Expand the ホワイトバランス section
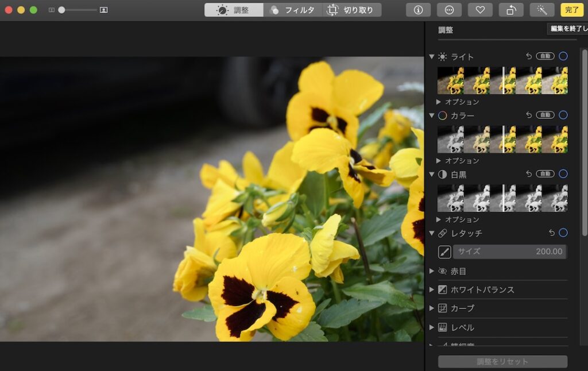 tap(432, 290)
